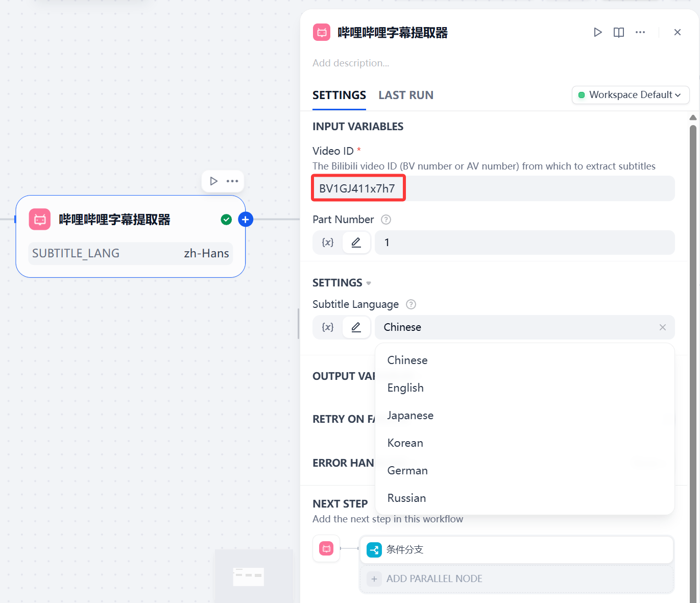The width and height of the screenshot is (700, 603).
Task: Open ellipsis menu above canvas node
Action: pyautogui.click(x=232, y=181)
